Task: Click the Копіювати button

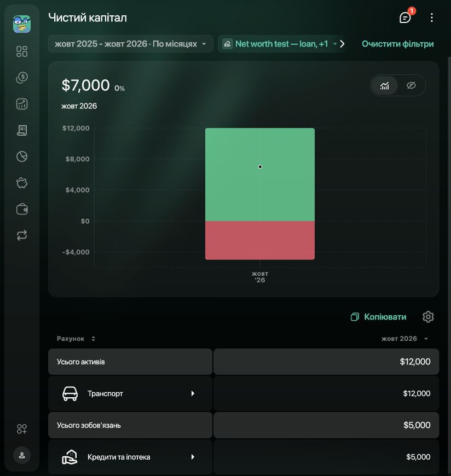Action: [378, 317]
